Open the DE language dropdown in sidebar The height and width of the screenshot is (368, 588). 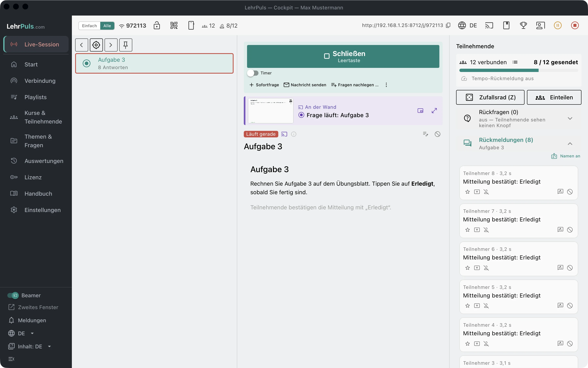click(21, 333)
